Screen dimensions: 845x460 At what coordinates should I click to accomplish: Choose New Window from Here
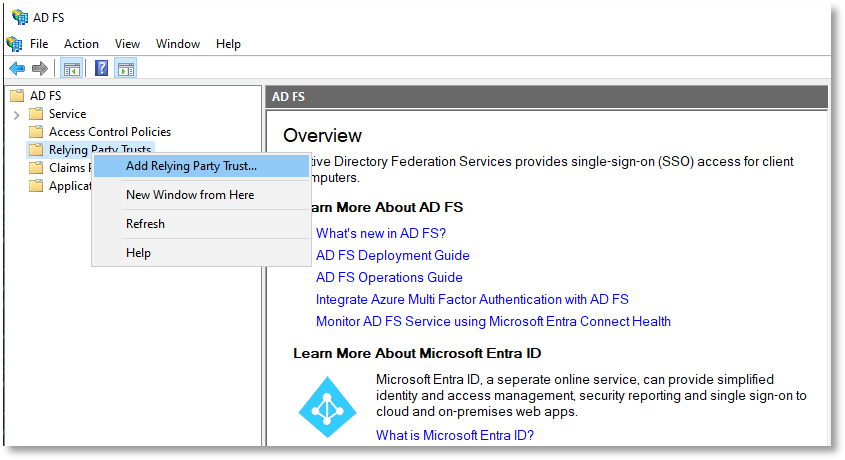202,195
